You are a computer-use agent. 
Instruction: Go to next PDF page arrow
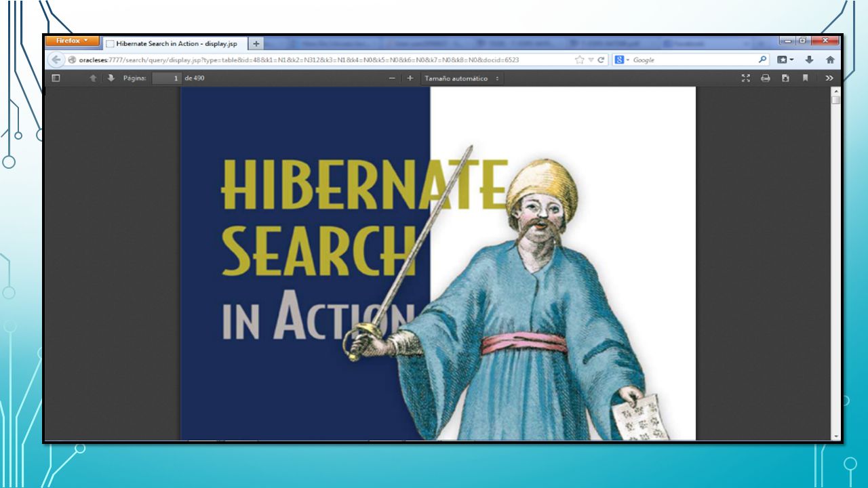click(x=111, y=79)
